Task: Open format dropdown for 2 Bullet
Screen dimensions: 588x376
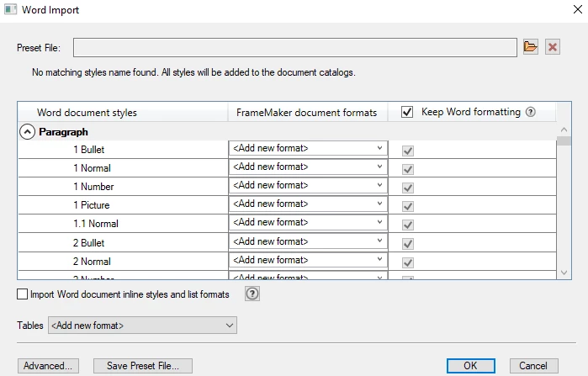Action: click(308, 241)
